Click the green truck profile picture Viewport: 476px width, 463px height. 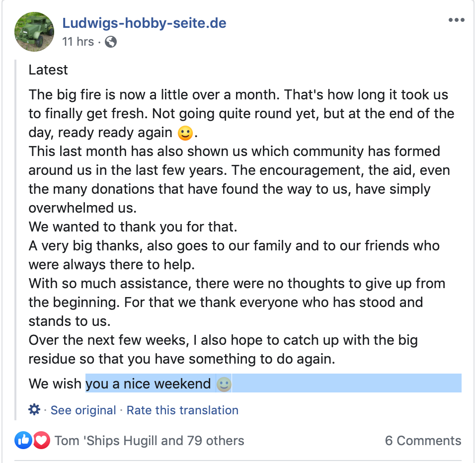(x=34, y=32)
